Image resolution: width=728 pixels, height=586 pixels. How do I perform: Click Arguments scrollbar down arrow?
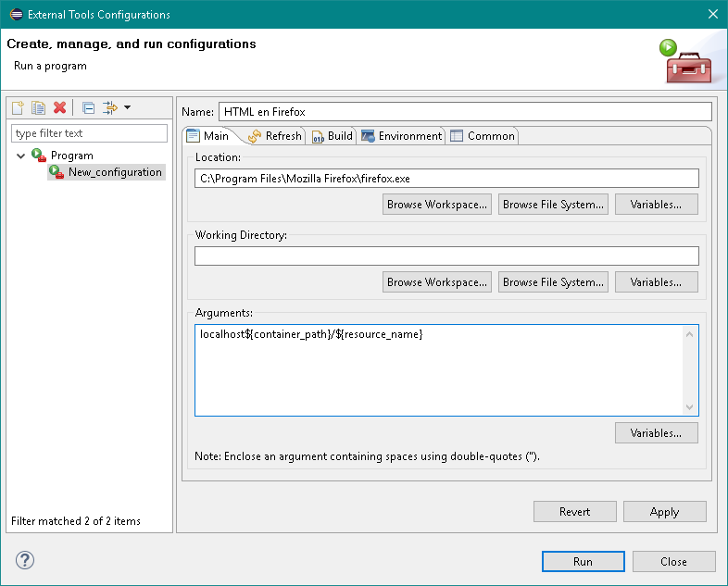[689, 407]
